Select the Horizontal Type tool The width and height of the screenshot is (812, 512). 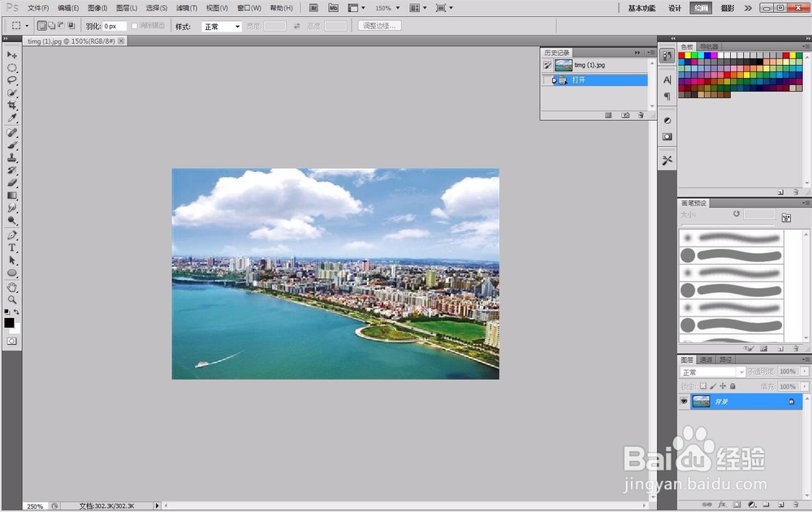(x=12, y=247)
